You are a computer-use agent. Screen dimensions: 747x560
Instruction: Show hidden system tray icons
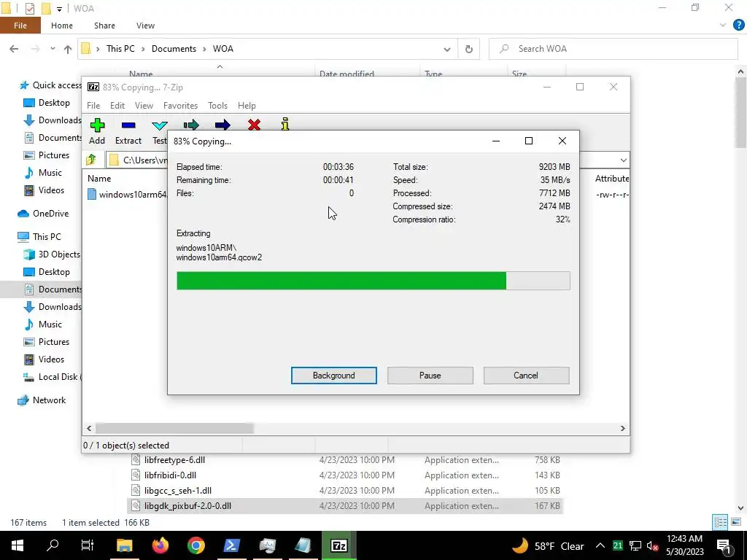pyautogui.click(x=600, y=545)
